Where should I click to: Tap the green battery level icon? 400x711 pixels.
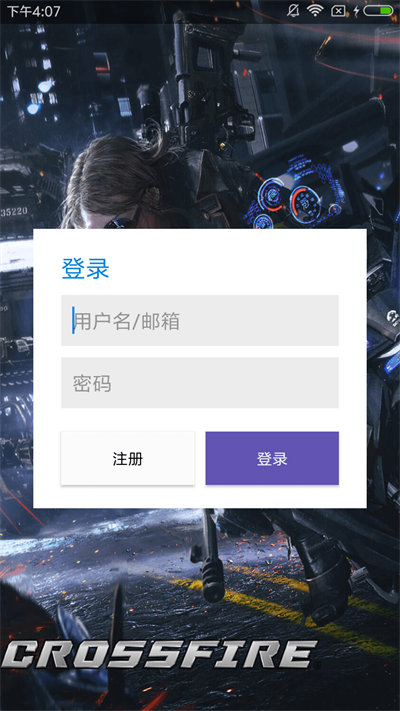[x=378, y=11]
